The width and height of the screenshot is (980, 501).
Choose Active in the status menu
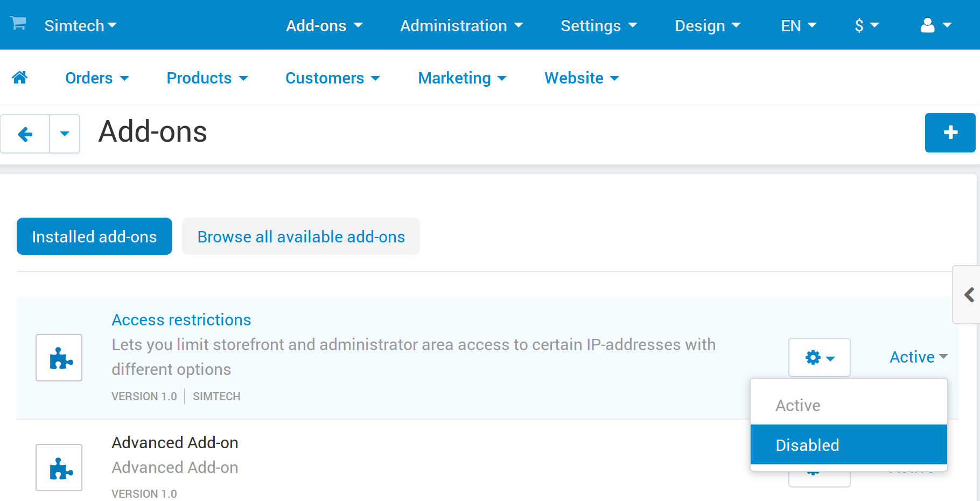point(849,405)
